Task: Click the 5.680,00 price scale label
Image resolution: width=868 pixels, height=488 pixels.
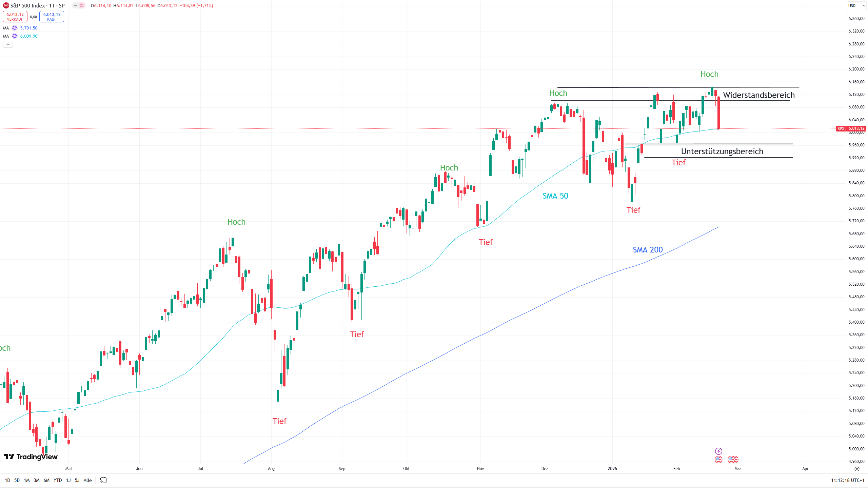Action: [856, 234]
